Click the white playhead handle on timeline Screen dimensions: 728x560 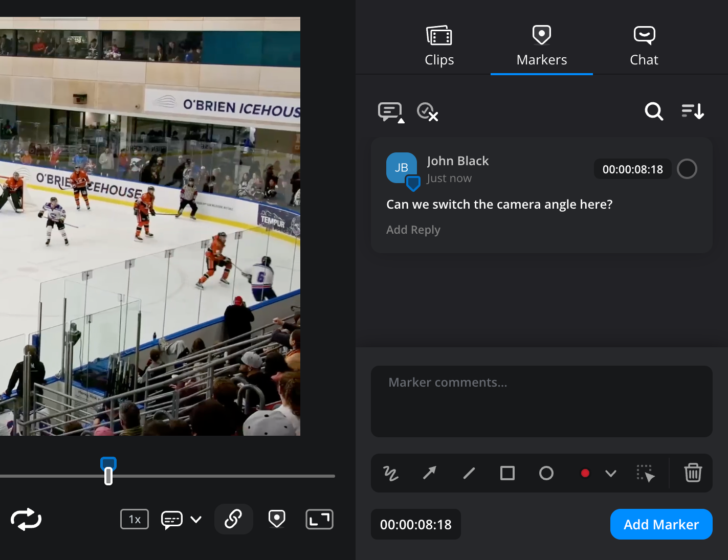pos(108,476)
